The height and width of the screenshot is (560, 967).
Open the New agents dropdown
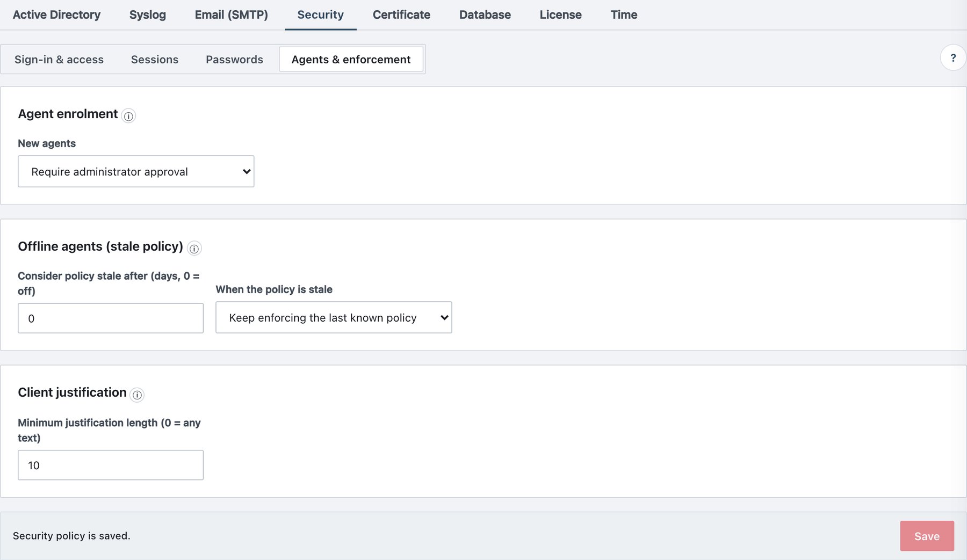pos(136,172)
